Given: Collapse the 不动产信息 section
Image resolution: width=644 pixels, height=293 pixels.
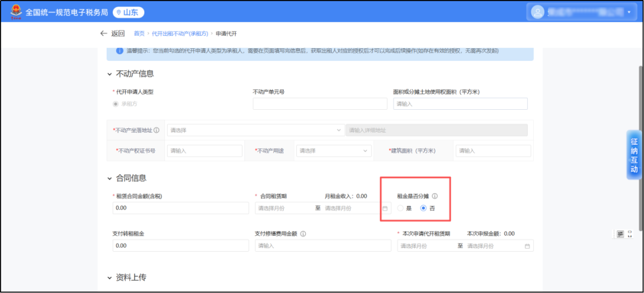Looking at the screenshot, I should click(109, 74).
